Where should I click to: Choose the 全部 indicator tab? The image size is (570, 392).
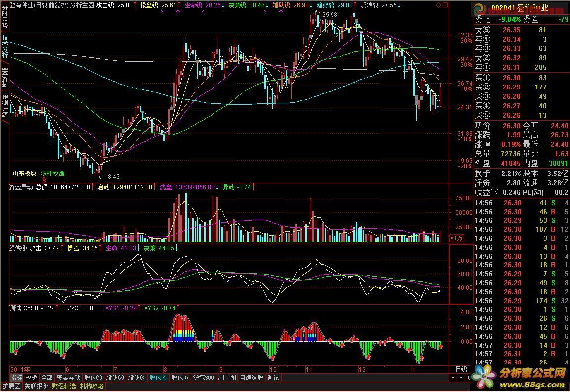(47, 378)
